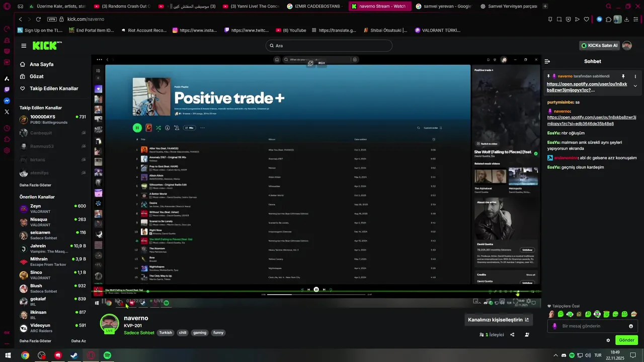Select the Turkish tag
The image size is (644, 362).
point(166,333)
